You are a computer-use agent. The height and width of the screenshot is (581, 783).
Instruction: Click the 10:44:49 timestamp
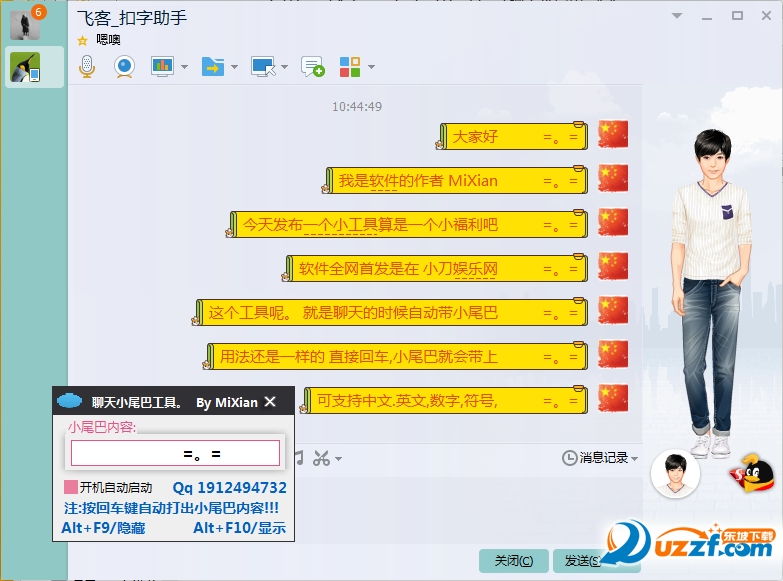(357, 106)
